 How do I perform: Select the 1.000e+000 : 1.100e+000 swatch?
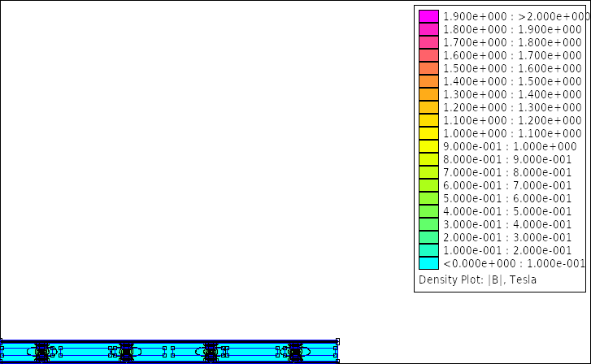[428, 133]
